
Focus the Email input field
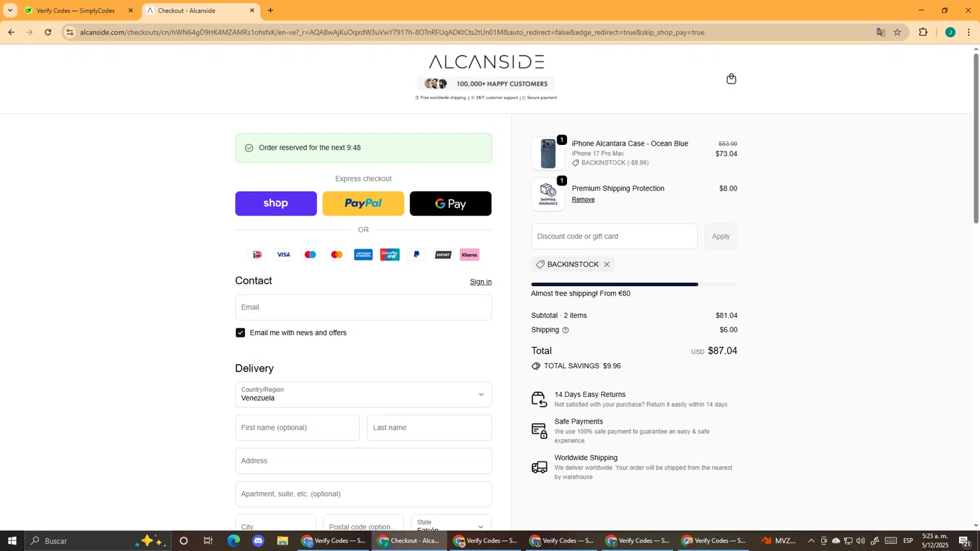pyautogui.click(x=363, y=307)
